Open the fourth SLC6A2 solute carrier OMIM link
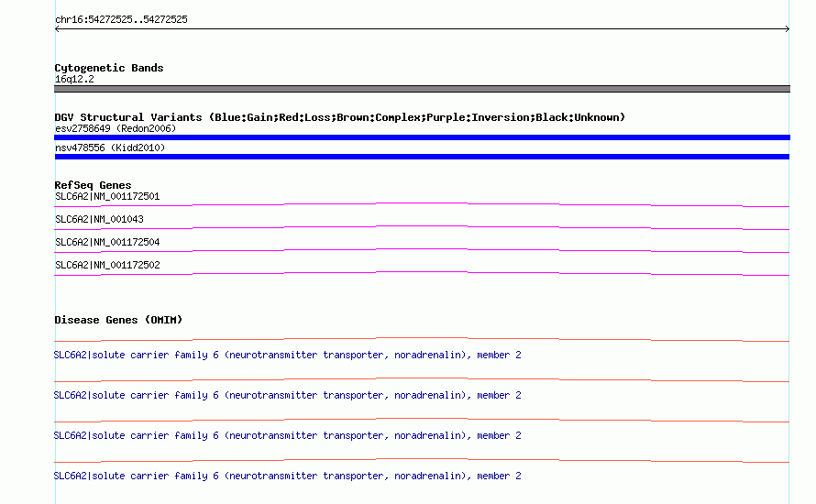This screenshot has width=816, height=504. pyautogui.click(x=287, y=476)
